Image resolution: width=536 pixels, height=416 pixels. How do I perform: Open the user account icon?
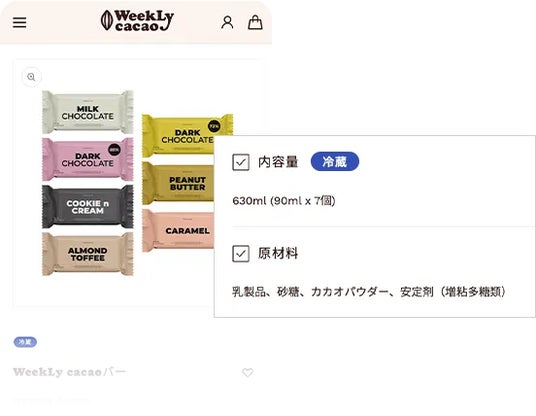227,22
